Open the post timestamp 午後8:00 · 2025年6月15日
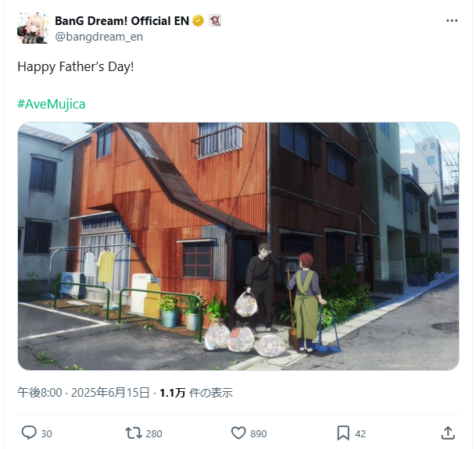 pos(84,393)
